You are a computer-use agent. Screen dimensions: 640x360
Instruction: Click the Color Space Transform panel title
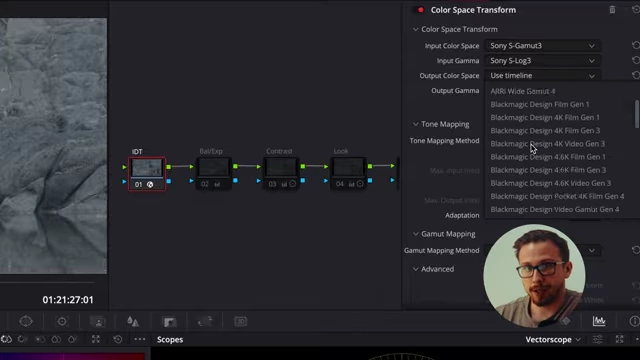pos(473,10)
